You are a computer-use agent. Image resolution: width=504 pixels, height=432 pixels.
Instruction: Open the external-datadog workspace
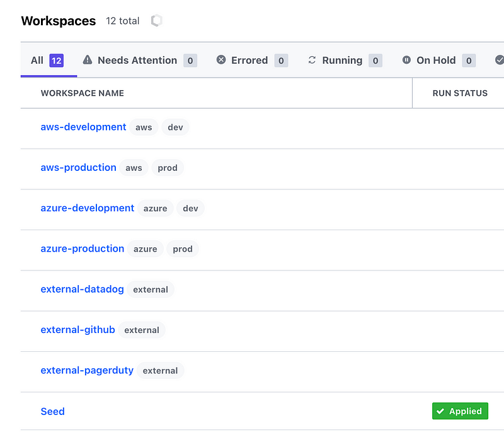pos(83,289)
